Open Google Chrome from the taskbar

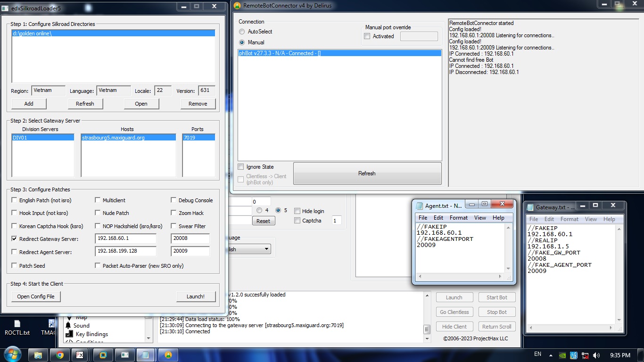click(60, 355)
